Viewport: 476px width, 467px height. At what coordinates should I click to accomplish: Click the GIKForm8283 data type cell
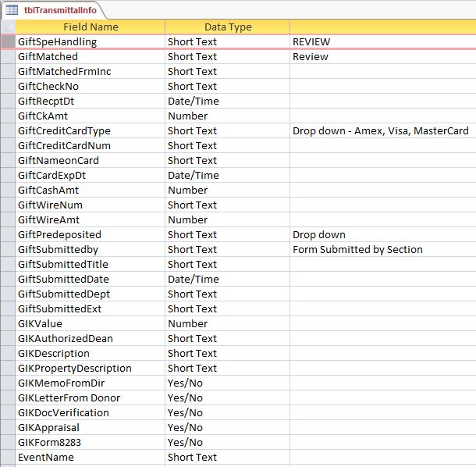click(x=227, y=442)
